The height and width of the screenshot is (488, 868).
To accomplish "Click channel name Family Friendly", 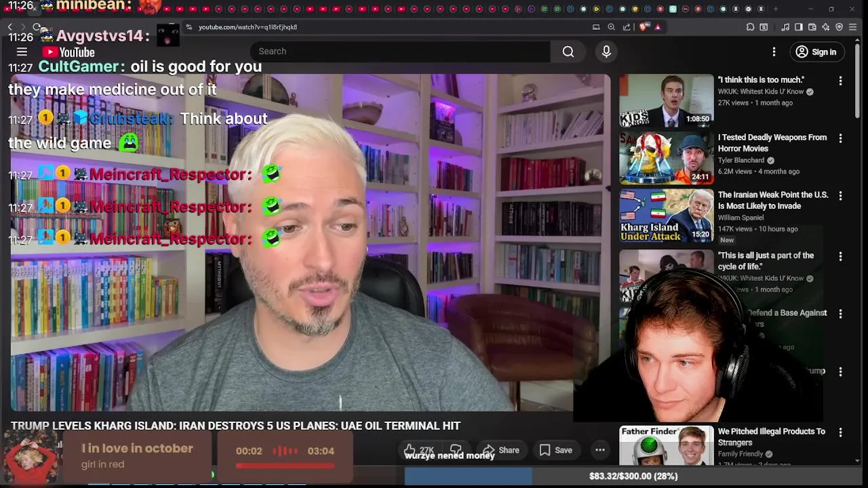I will click(x=741, y=454).
